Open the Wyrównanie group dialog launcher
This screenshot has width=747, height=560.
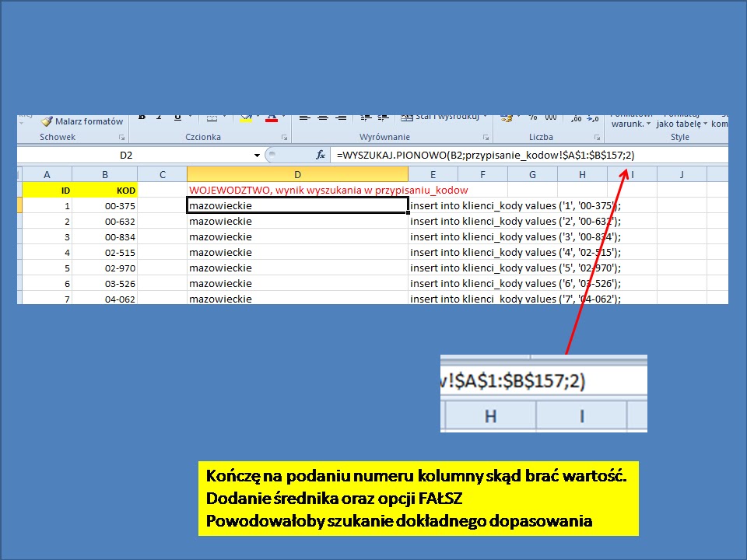[486, 137]
